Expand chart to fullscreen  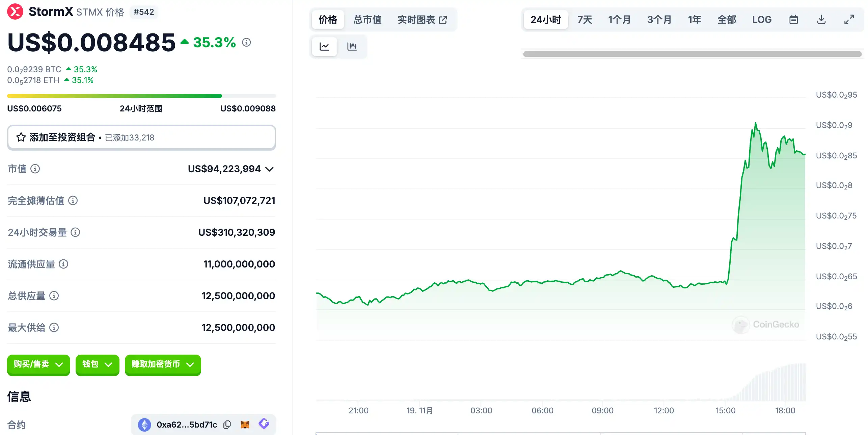(849, 20)
